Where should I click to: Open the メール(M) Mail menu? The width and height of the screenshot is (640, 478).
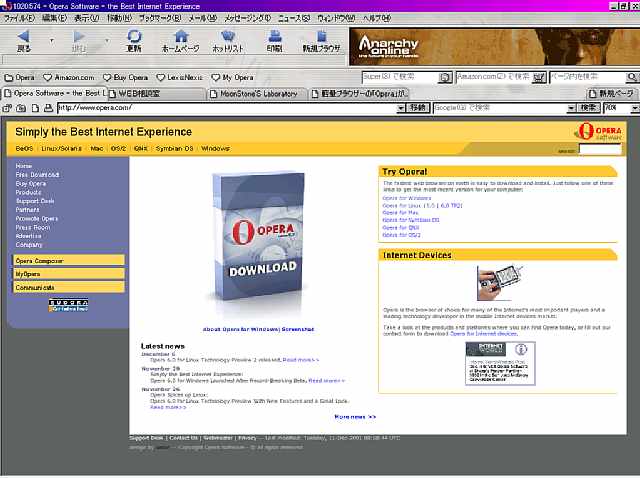coord(202,18)
